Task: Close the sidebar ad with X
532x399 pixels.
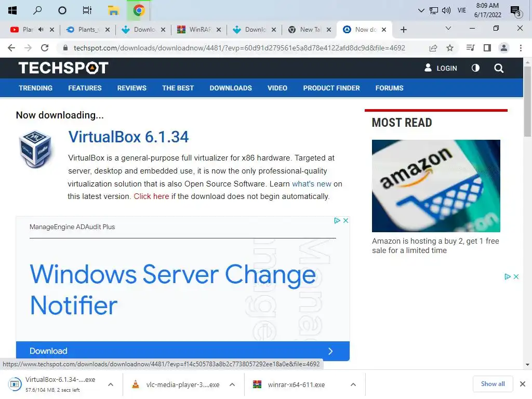Action: click(x=516, y=277)
